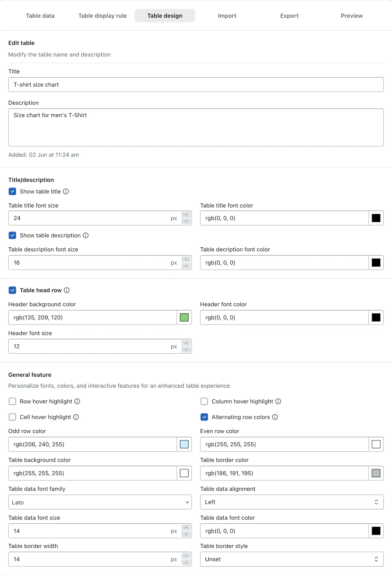The height and width of the screenshot is (575, 392).
Task: Click info icon beside Column hover highlight
Action: (x=278, y=401)
